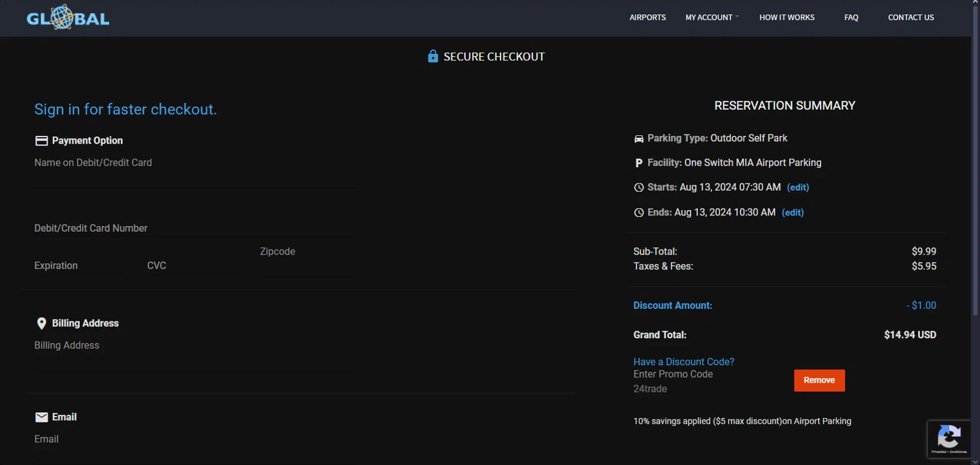Edit the reservation end time

coord(792,212)
